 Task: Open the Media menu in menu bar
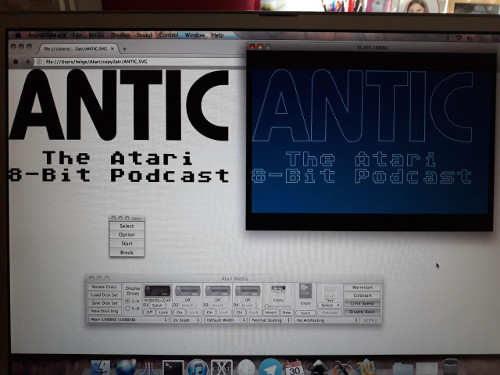tap(97, 35)
